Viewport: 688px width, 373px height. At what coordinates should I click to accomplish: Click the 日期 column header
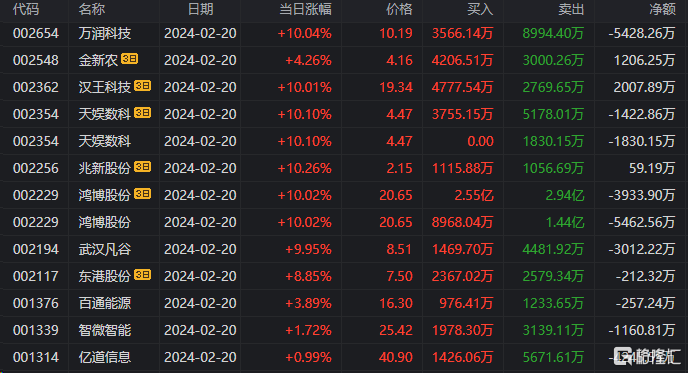coord(201,9)
